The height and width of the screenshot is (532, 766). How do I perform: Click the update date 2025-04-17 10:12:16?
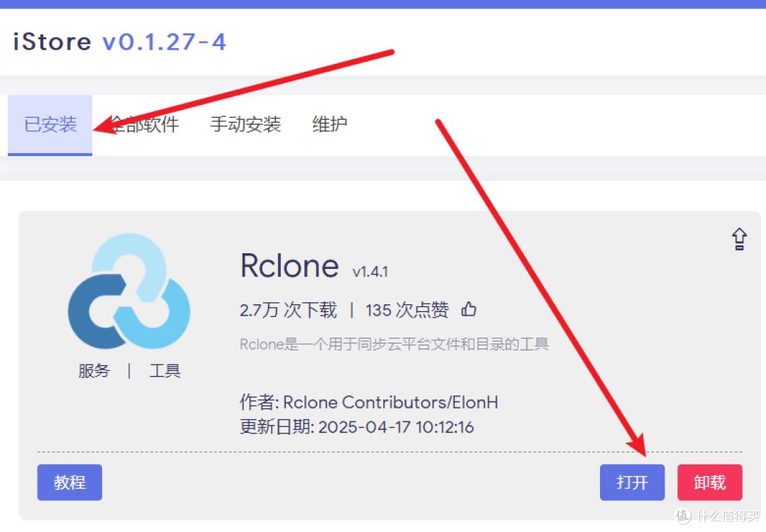(357, 426)
